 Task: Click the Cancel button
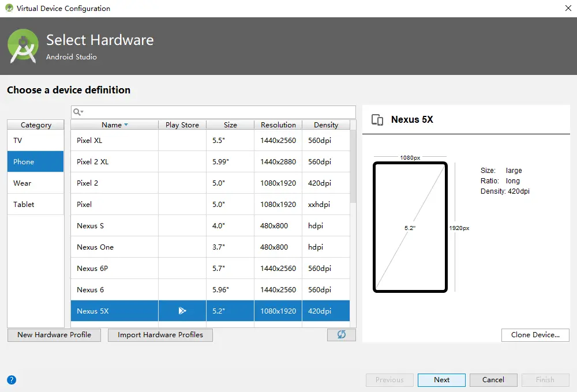[493, 380]
